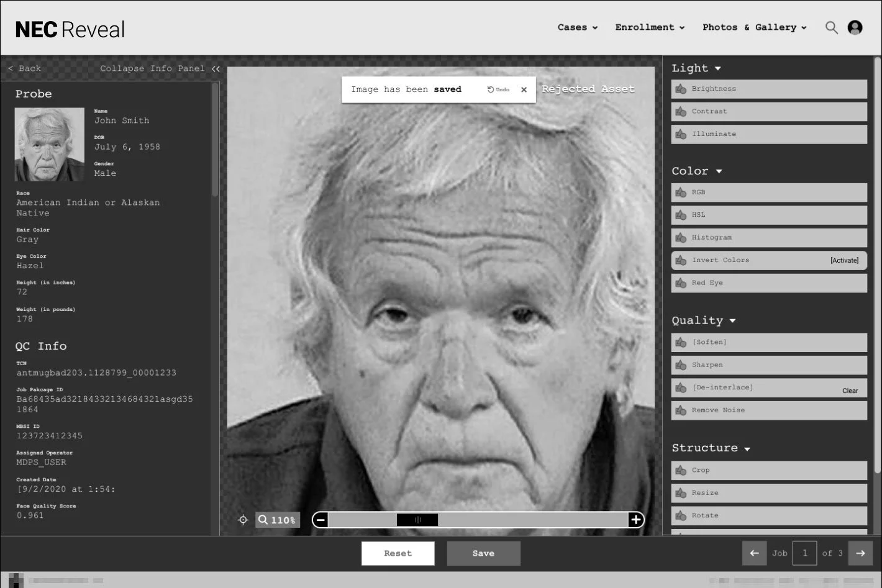Click the zoom-in plus icon on slider

click(x=636, y=520)
